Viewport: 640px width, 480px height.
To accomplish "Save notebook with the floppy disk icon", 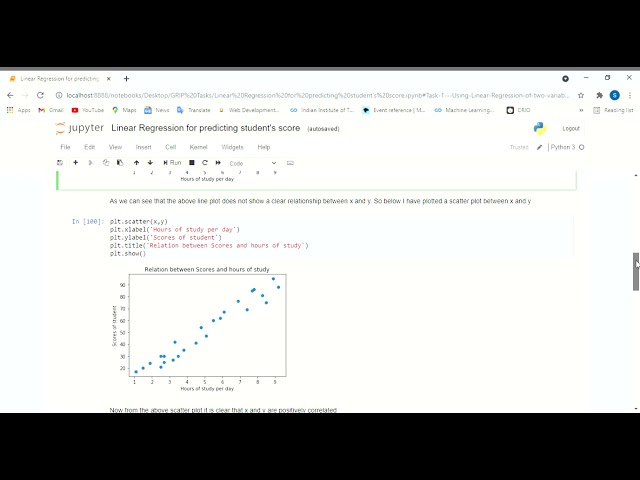I will coord(60,163).
